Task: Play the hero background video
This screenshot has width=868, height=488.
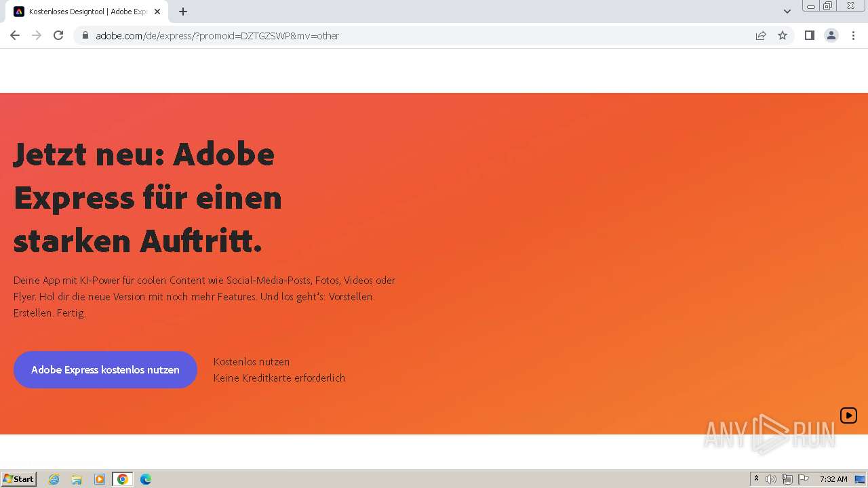Action: [848, 415]
